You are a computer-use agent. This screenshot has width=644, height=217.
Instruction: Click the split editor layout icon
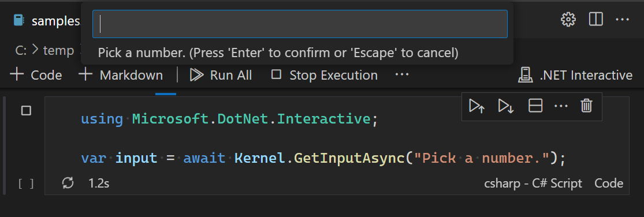tap(595, 19)
